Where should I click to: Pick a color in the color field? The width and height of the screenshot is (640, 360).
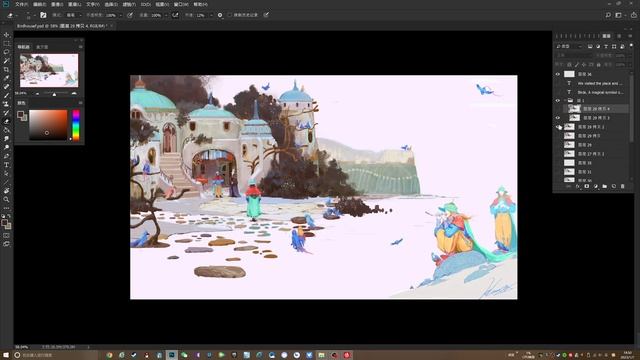point(48,125)
